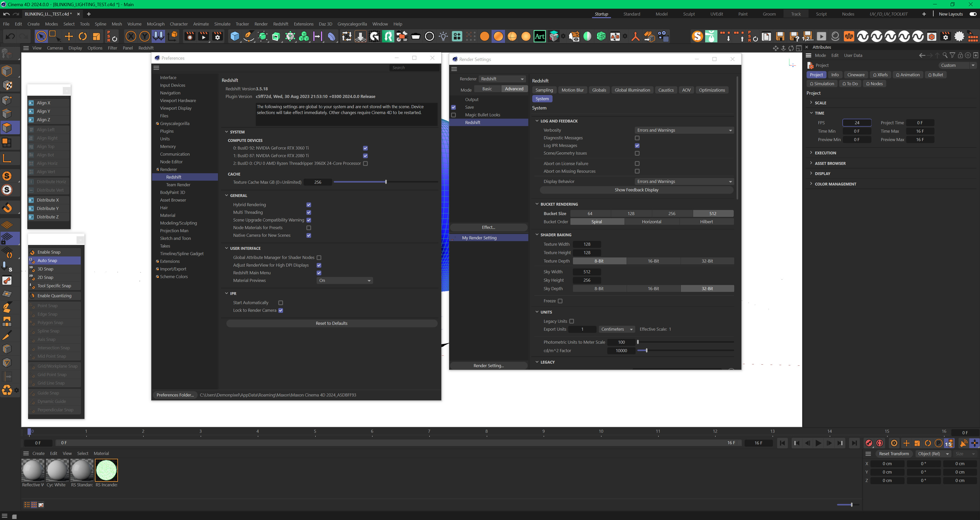
Task: Add a blue Cube primitive
Action: click(x=235, y=36)
